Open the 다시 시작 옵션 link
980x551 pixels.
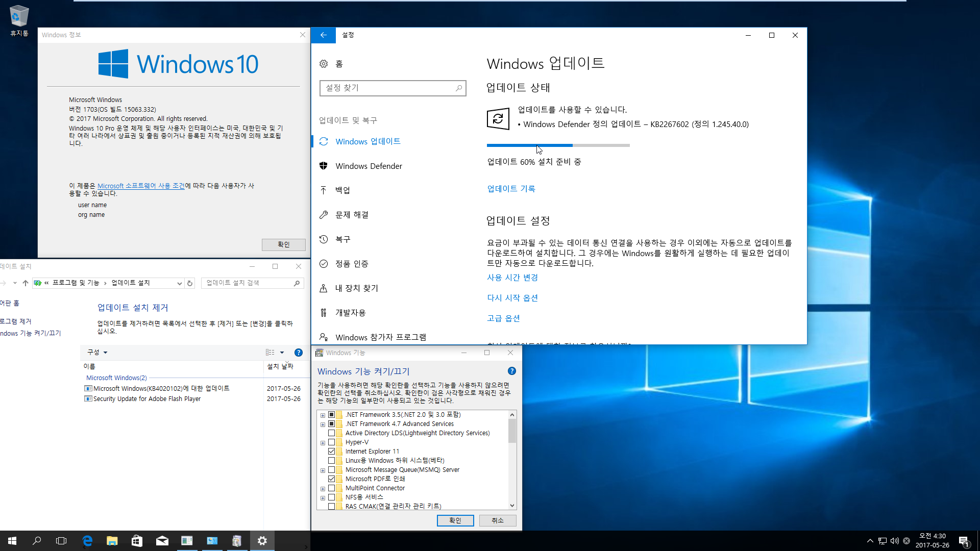click(x=512, y=298)
